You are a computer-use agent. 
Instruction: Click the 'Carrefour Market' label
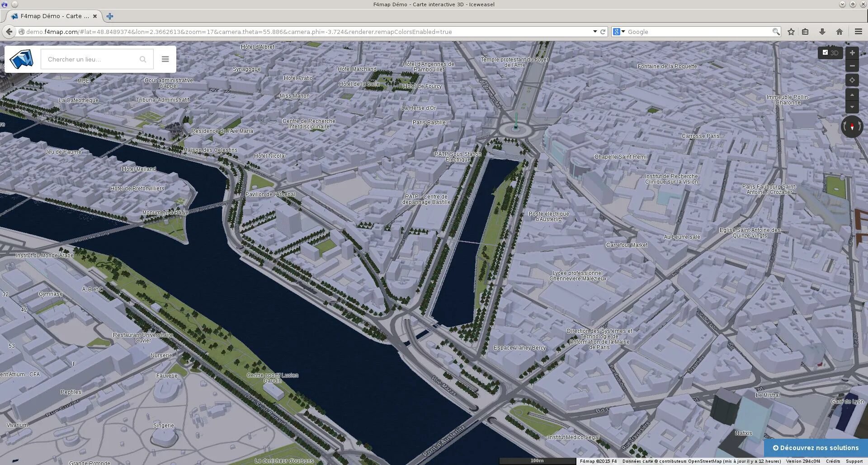pyautogui.click(x=627, y=245)
